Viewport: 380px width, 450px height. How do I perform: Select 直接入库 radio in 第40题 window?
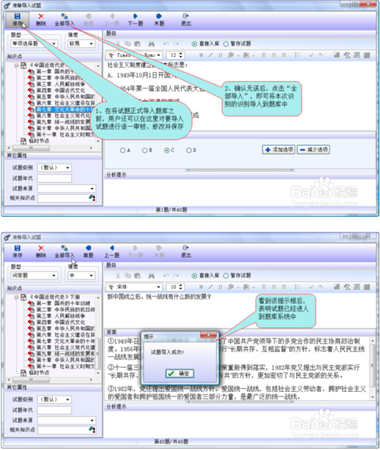194,276
